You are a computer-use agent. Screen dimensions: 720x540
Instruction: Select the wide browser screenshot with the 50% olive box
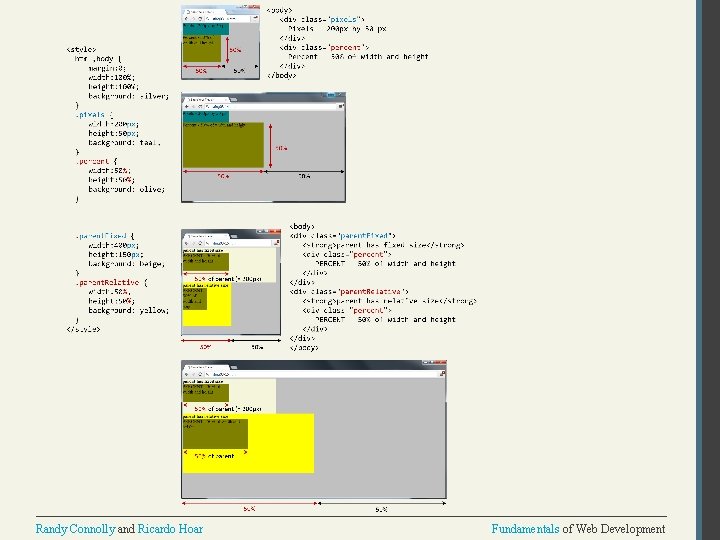point(264,147)
